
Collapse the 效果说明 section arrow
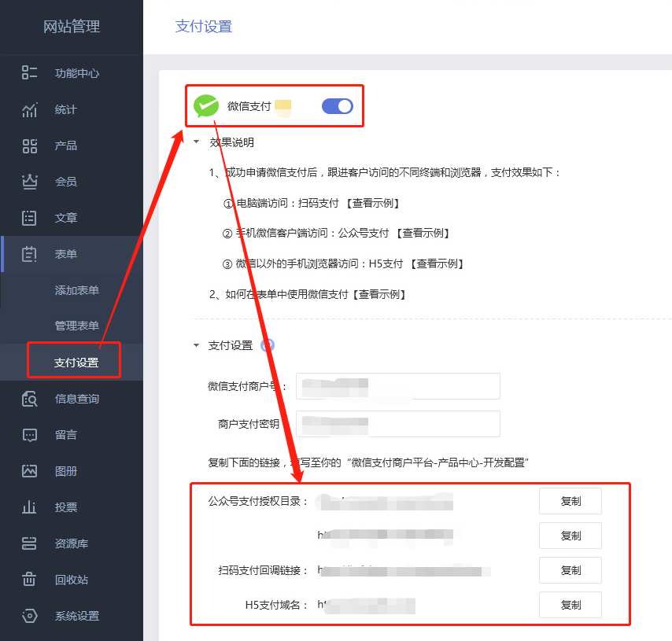tap(196, 142)
